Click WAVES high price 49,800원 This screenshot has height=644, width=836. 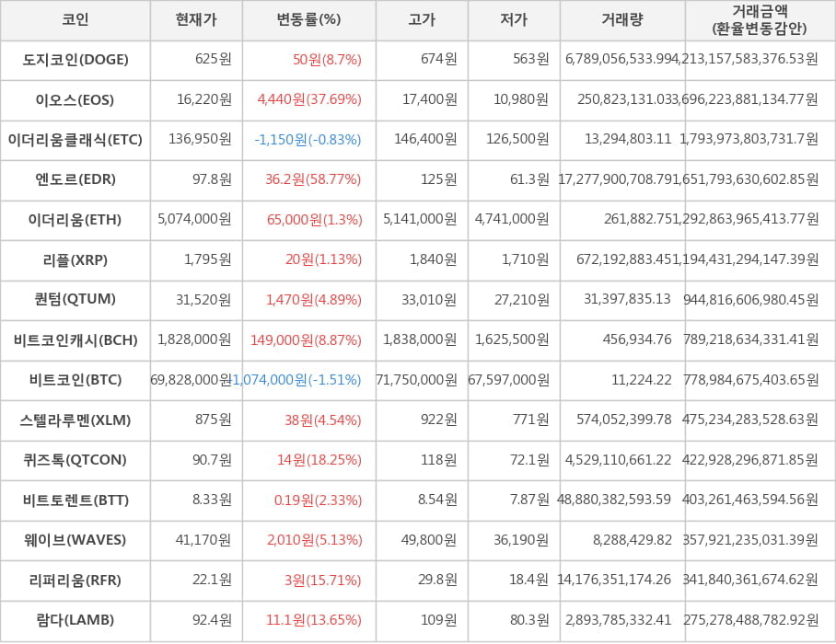point(429,540)
